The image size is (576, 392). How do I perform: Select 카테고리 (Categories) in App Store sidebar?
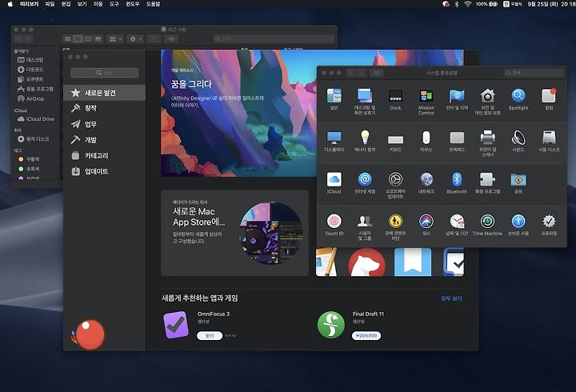[104, 155]
